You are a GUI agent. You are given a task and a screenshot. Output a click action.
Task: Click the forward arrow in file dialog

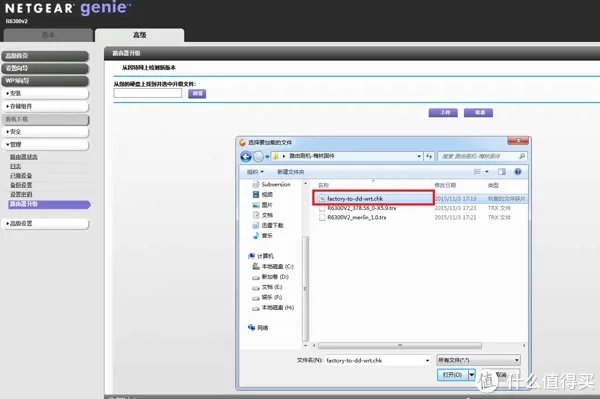[258, 156]
